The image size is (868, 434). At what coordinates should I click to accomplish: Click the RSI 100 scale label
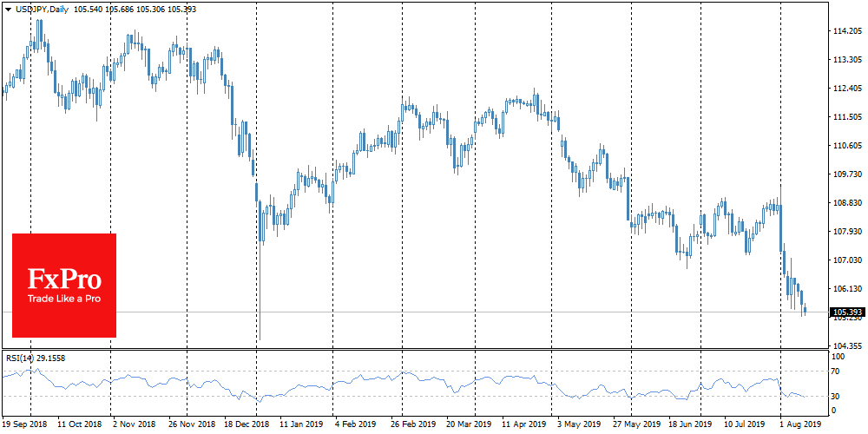click(838, 356)
